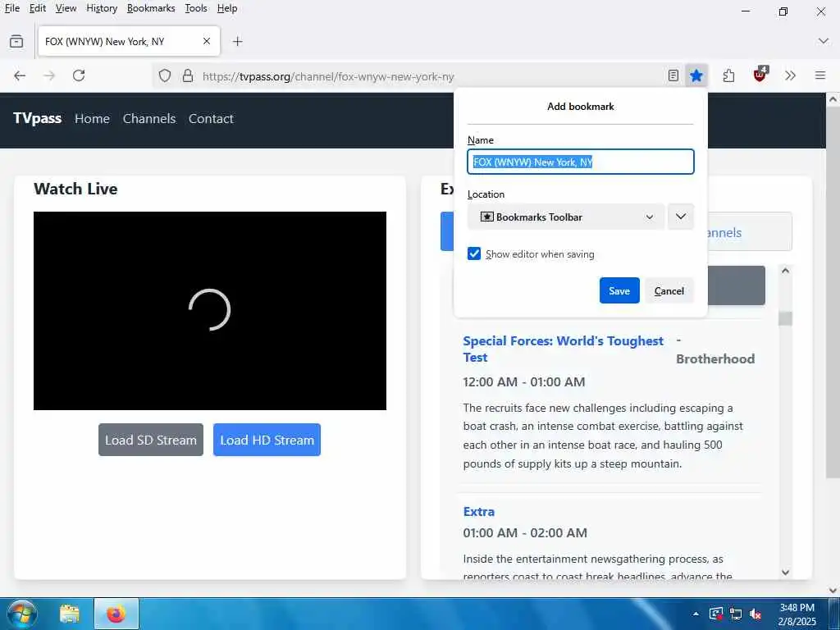Click the black video player area

(209, 311)
